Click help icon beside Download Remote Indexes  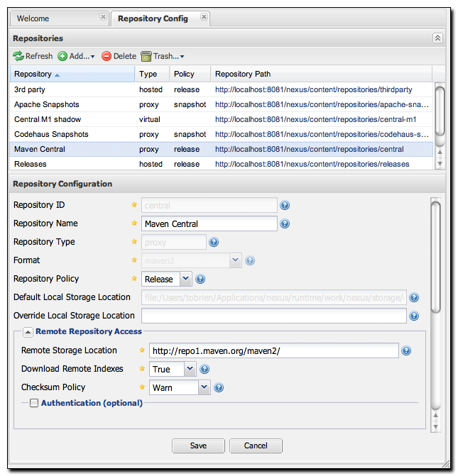[x=205, y=370]
